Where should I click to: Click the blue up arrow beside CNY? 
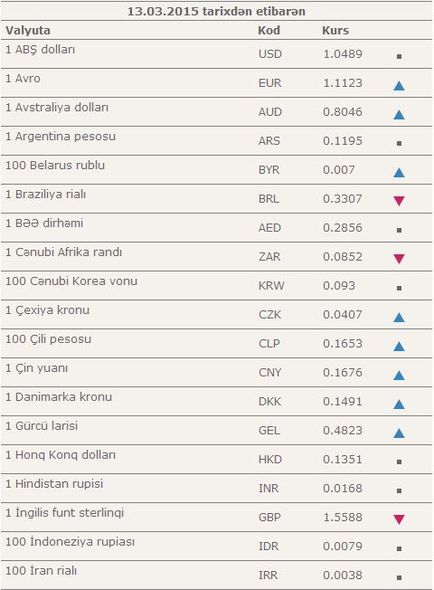pos(399,376)
